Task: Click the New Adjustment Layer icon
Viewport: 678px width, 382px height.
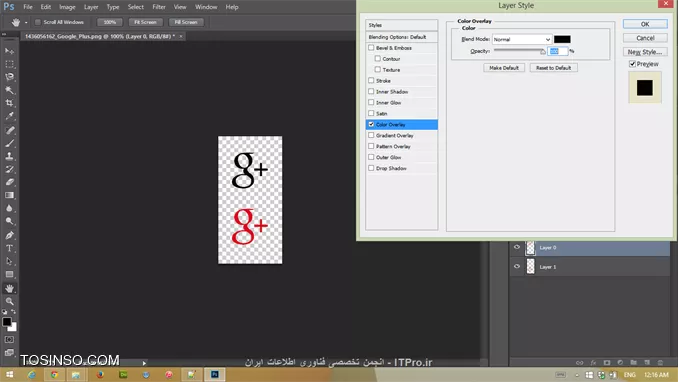Action: point(620,363)
